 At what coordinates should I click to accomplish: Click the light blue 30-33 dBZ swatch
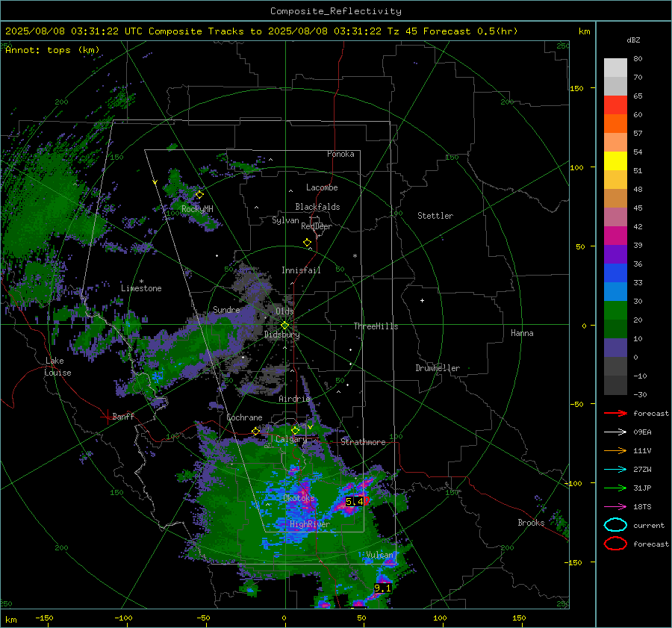(615, 292)
